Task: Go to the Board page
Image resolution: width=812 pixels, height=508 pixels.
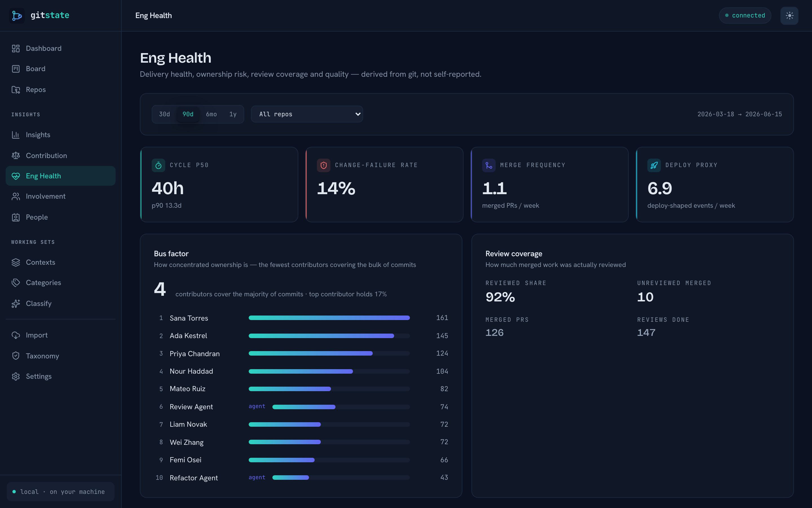Action: point(61,69)
